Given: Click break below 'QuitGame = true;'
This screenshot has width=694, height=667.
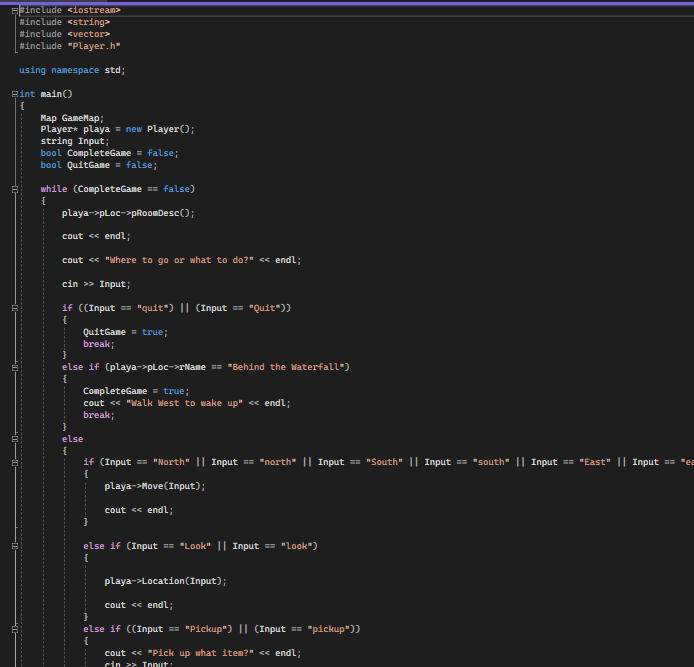Looking at the screenshot, I should point(99,344).
